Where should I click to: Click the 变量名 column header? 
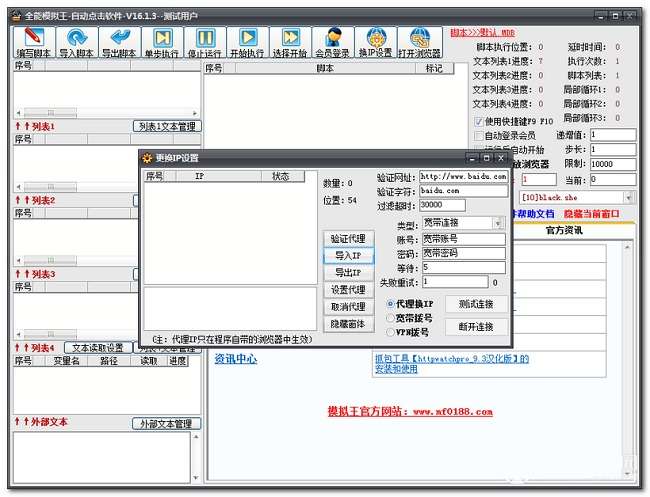click(x=66, y=361)
